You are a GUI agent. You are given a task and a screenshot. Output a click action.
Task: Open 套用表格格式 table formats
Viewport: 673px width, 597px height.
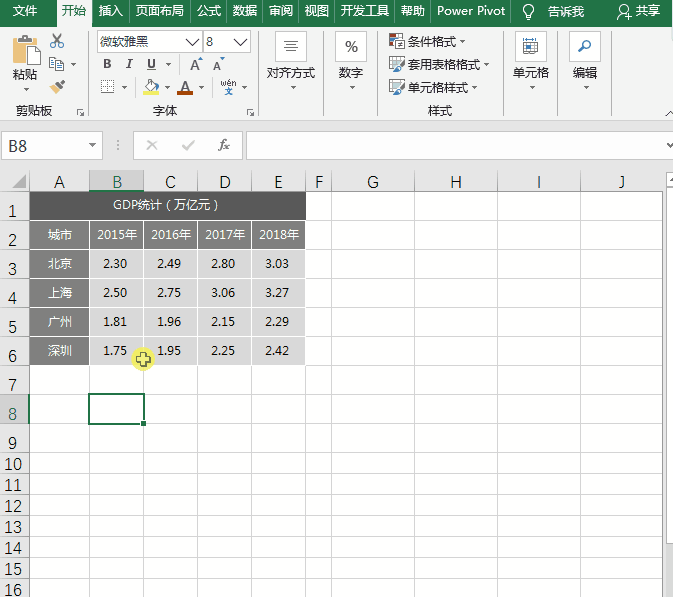click(439, 64)
